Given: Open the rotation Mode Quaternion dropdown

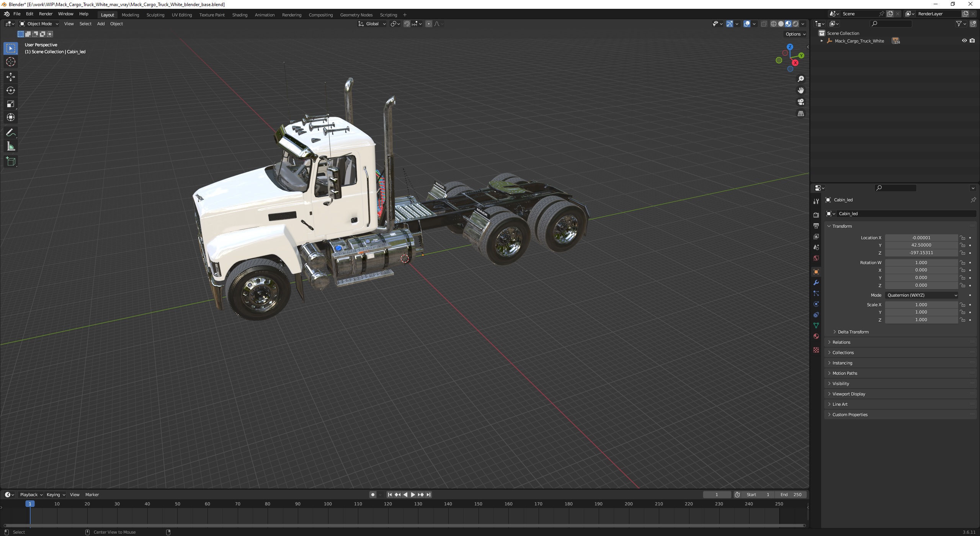Looking at the screenshot, I should [x=921, y=295].
